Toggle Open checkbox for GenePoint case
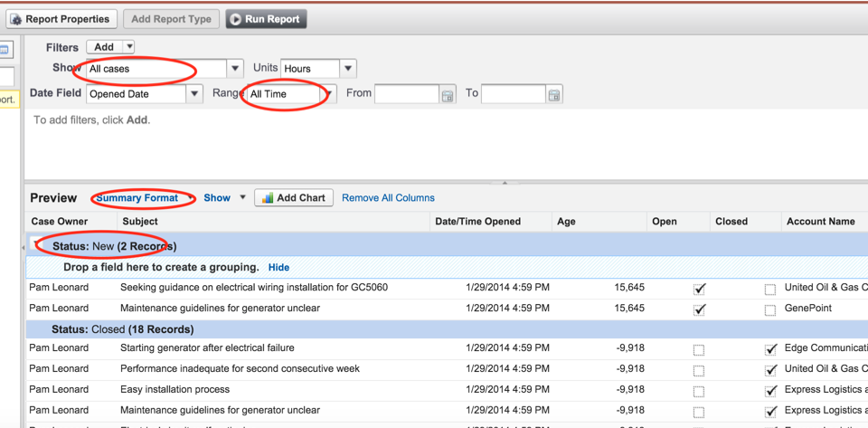868x428 pixels. [x=699, y=309]
